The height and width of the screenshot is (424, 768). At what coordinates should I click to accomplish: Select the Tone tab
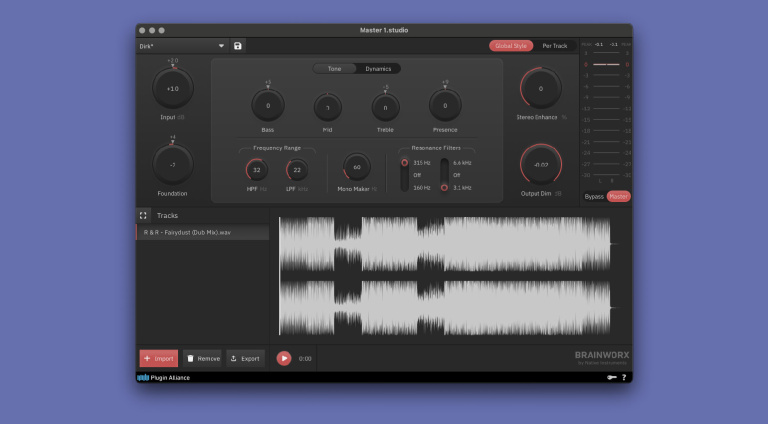pos(334,69)
